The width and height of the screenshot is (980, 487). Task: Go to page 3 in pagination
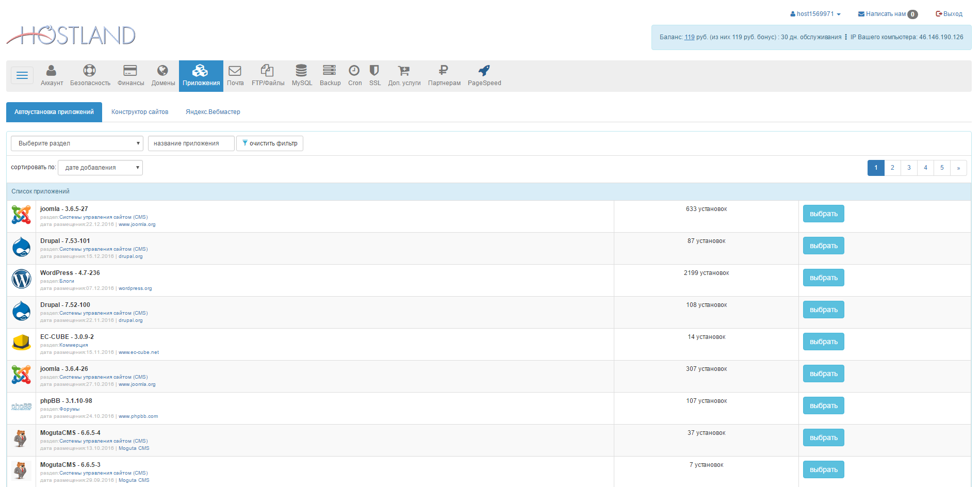[x=909, y=168]
